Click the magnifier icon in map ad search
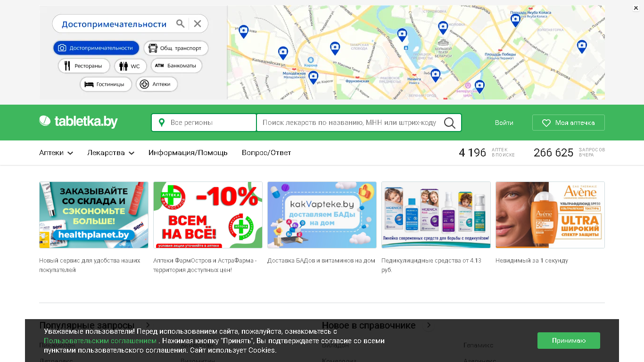 tap(180, 24)
